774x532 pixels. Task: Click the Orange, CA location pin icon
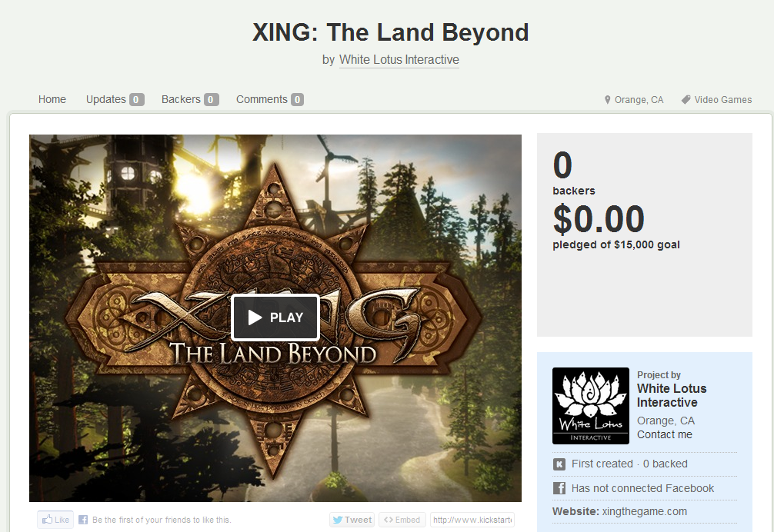click(x=608, y=100)
